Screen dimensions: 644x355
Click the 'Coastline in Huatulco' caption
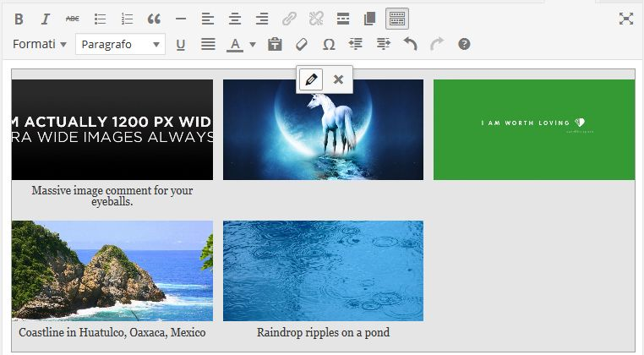pos(112,332)
